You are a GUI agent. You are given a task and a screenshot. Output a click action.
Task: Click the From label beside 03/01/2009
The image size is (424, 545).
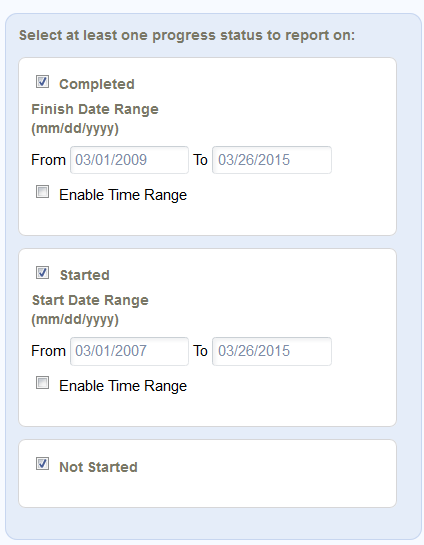(x=48, y=160)
